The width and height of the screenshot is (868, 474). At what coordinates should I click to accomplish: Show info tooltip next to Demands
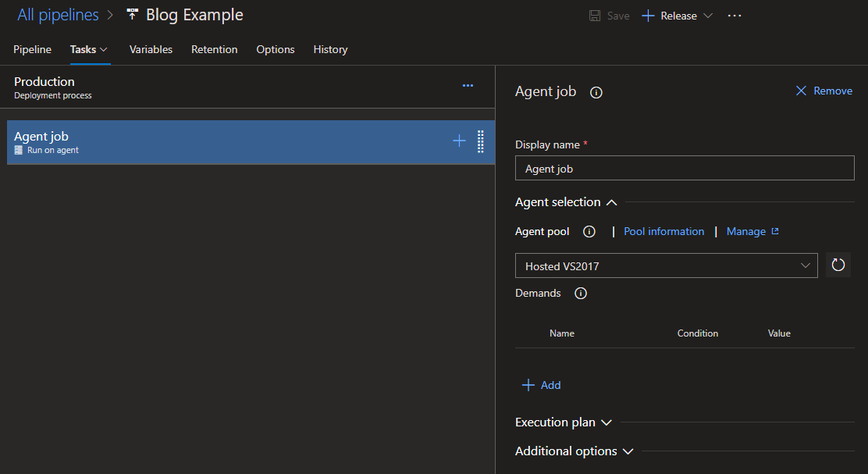click(581, 293)
